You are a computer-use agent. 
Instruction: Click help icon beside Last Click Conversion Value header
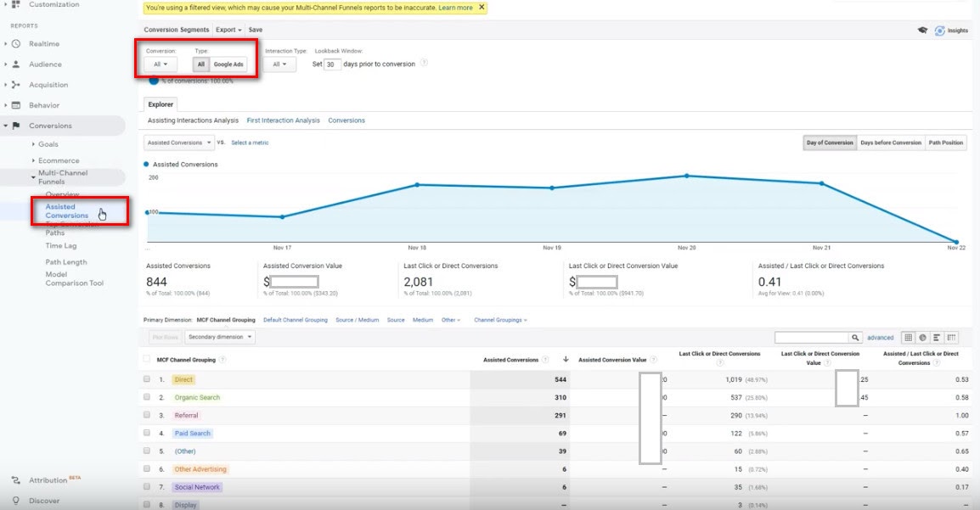827,362
